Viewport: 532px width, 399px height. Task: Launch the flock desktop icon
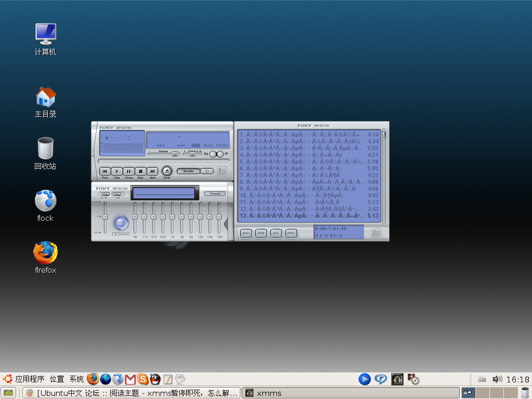(46, 206)
